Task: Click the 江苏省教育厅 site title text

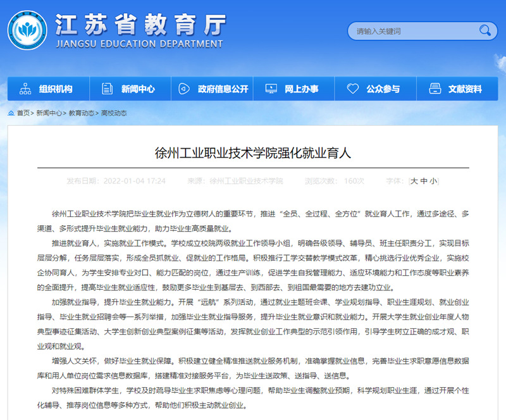Action: [140, 24]
